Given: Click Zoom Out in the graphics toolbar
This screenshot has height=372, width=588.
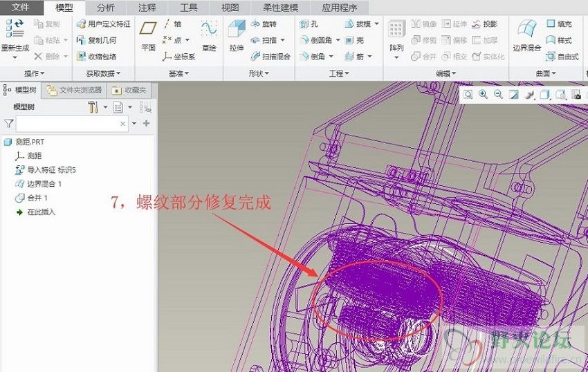Looking at the screenshot, I should click(498, 95).
